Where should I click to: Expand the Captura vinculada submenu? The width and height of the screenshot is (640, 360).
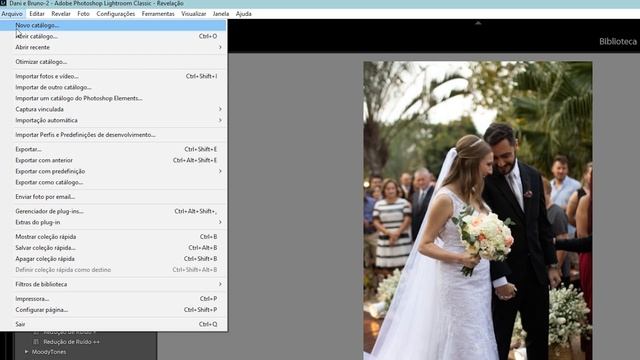click(x=113, y=109)
